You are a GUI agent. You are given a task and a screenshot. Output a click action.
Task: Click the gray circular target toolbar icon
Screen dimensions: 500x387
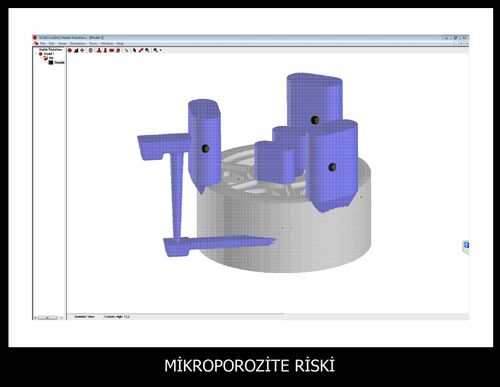pos(90,50)
